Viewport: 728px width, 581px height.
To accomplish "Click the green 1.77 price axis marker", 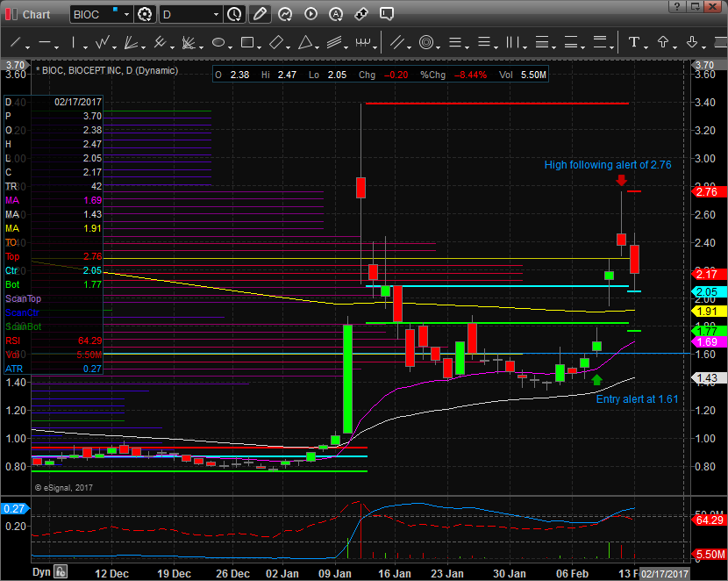I will click(709, 331).
